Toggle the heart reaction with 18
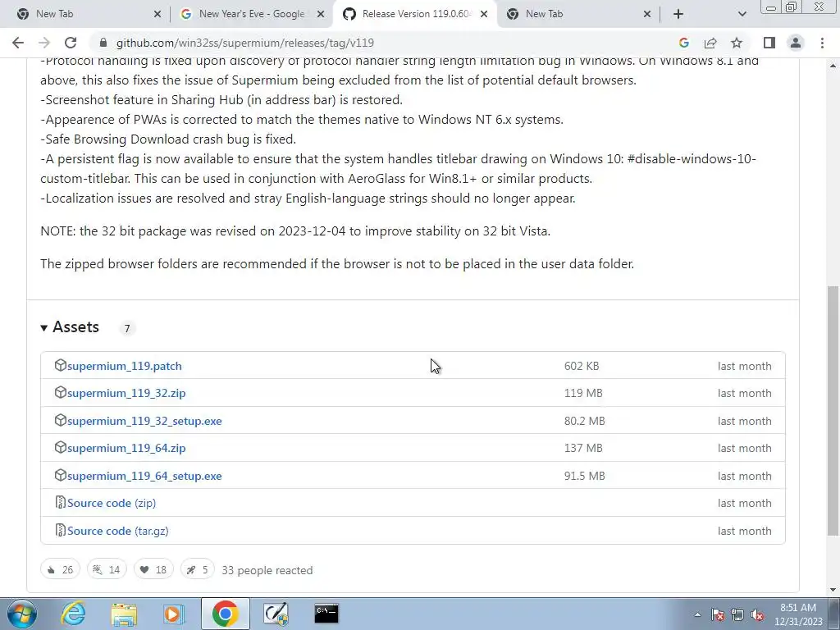Screen dimensions: 840x630 (x=153, y=569)
